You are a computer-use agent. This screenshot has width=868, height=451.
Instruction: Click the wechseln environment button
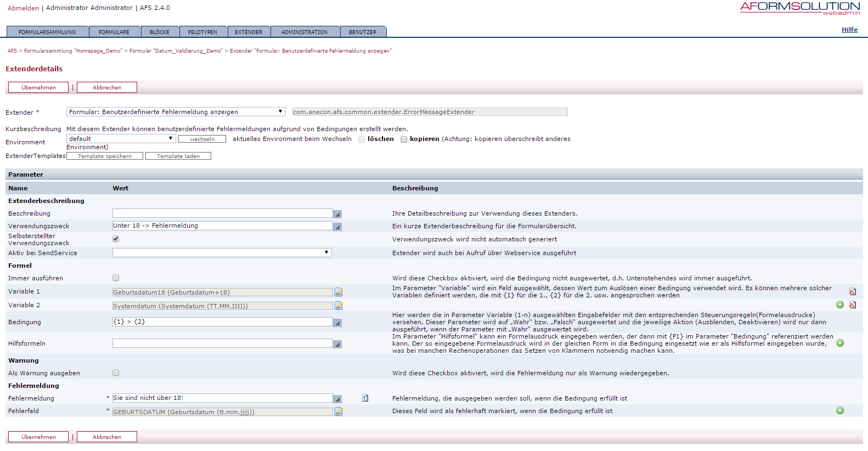(202, 139)
